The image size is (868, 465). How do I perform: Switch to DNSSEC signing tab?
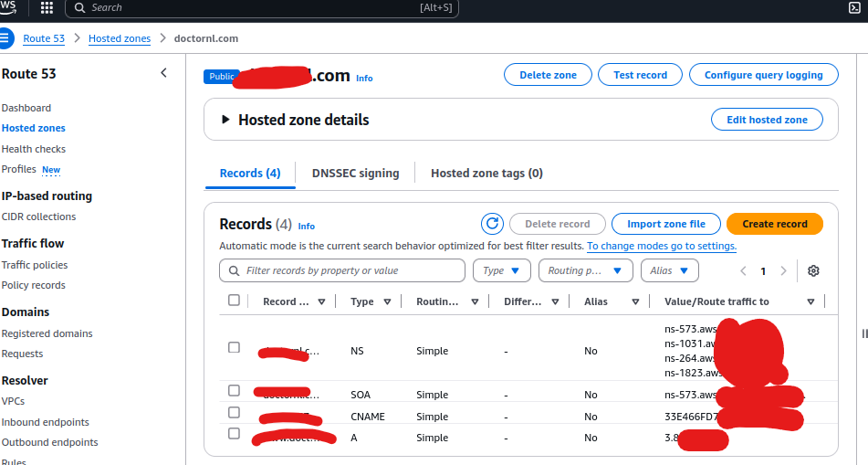[355, 173]
